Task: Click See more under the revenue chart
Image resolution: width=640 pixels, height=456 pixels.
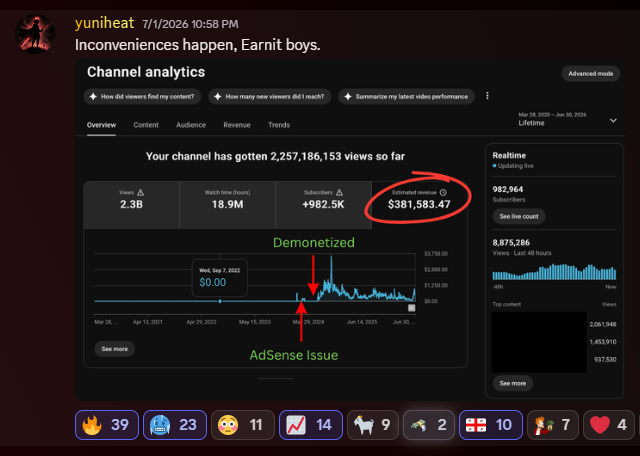Action: pyautogui.click(x=115, y=349)
